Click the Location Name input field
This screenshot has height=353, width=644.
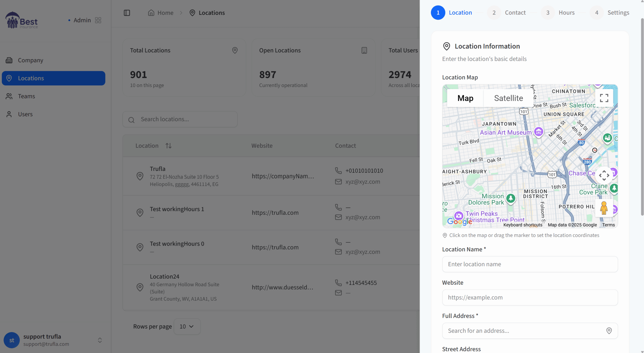[x=530, y=264]
